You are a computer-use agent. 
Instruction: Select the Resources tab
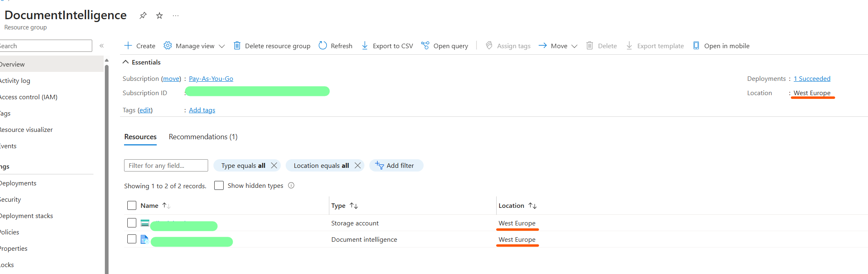tap(140, 137)
